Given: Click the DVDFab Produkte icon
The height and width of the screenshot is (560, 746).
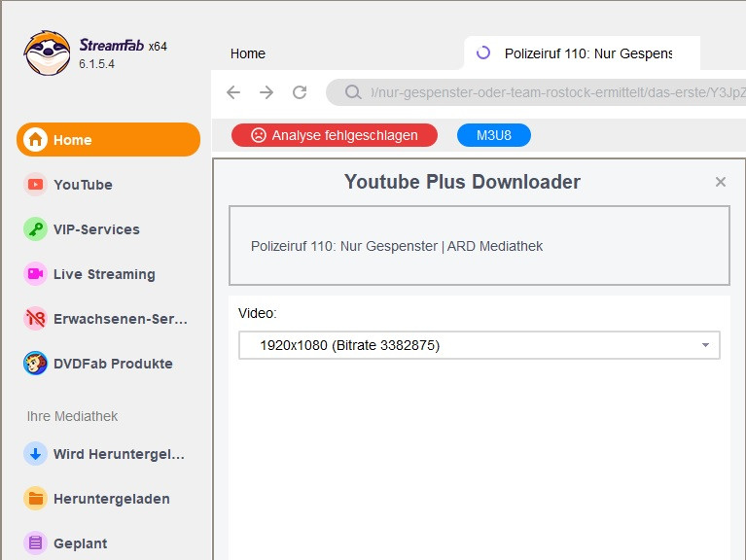Looking at the screenshot, I should (x=36, y=364).
